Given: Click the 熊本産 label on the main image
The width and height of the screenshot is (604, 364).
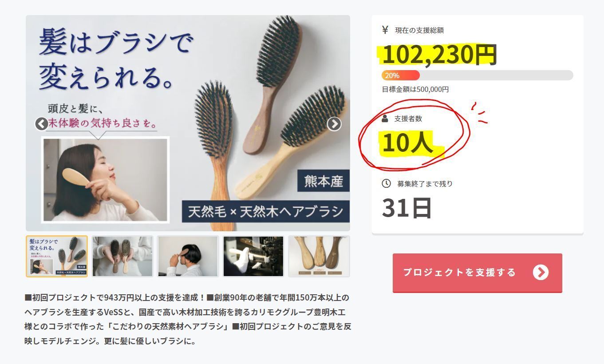Looking at the screenshot, I should [x=324, y=181].
